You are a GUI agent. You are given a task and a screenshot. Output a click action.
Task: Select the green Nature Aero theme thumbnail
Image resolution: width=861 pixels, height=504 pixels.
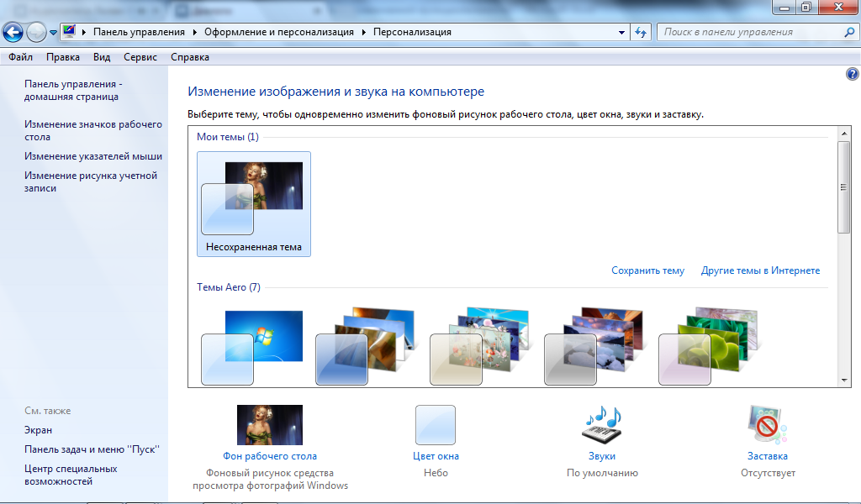709,347
